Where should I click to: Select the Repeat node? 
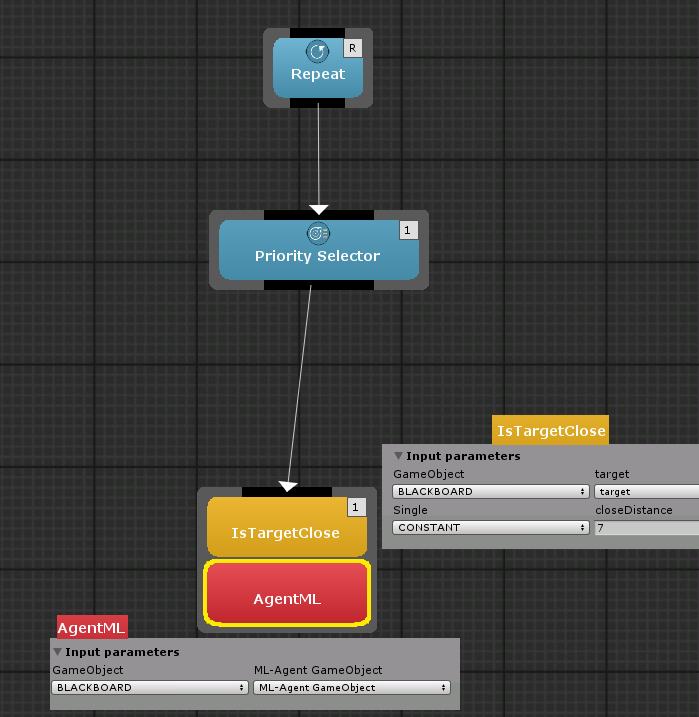(318, 68)
